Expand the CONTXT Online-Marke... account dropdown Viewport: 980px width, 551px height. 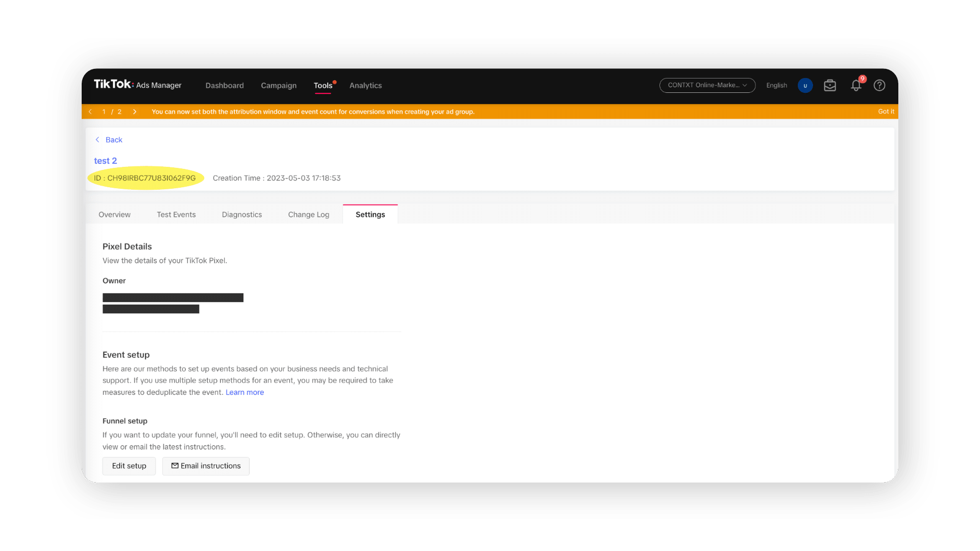(707, 85)
